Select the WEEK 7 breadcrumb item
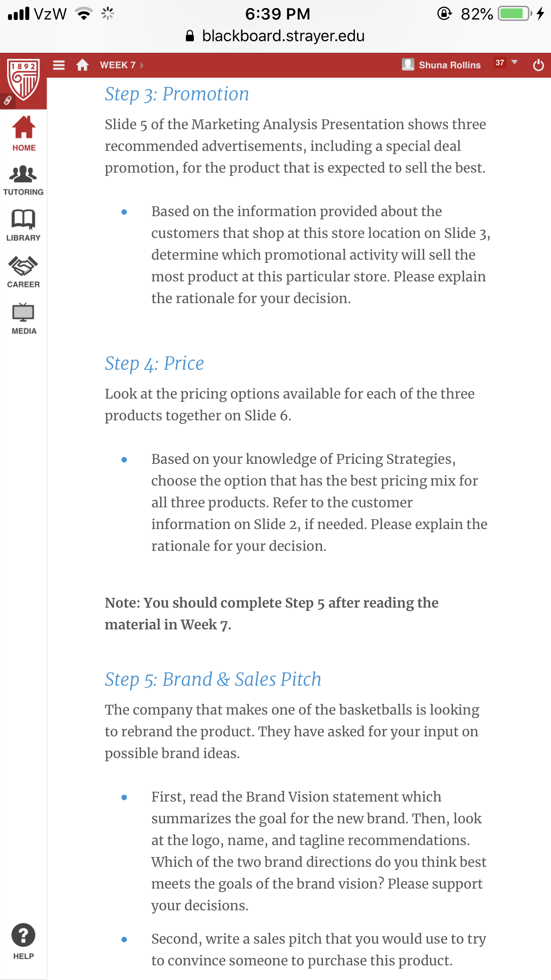The height and width of the screenshot is (980, 551). (x=118, y=65)
